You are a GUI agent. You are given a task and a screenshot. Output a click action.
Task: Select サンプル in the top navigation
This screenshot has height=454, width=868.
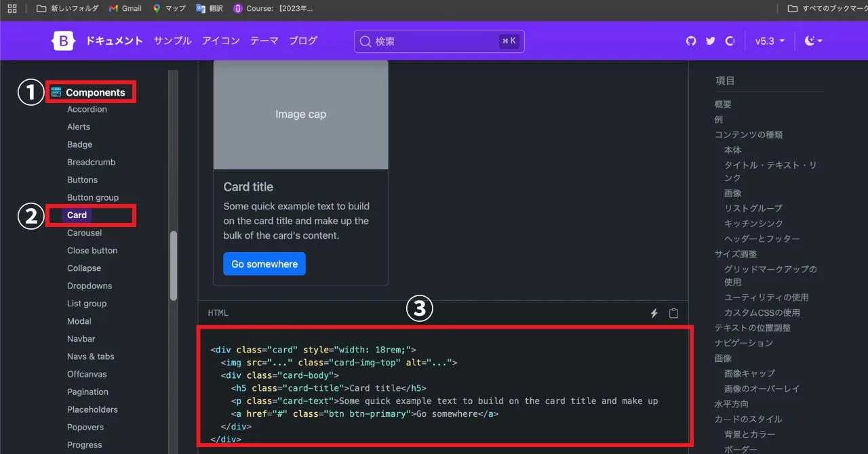click(x=172, y=41)
